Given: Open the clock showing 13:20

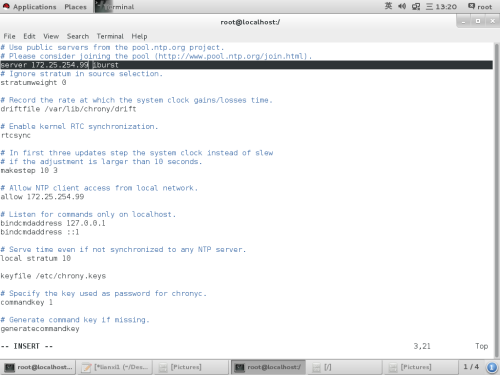Looking at the screenshot, I should (x=446, y=7).
